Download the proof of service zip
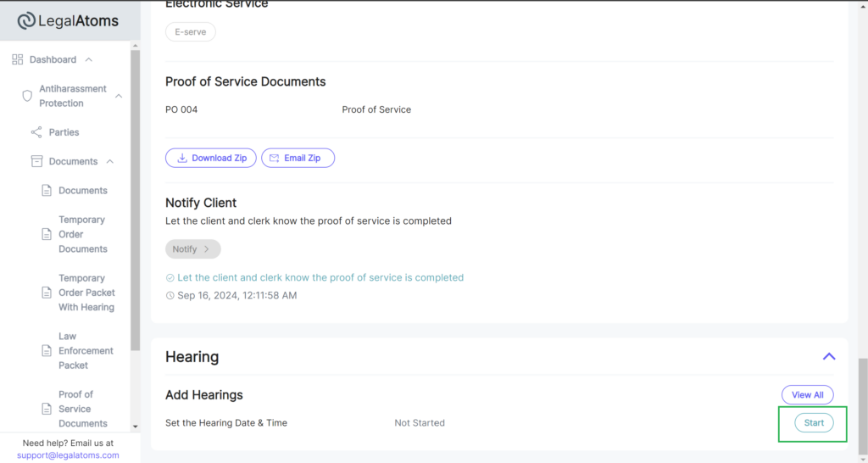 (x=211, y=158)
